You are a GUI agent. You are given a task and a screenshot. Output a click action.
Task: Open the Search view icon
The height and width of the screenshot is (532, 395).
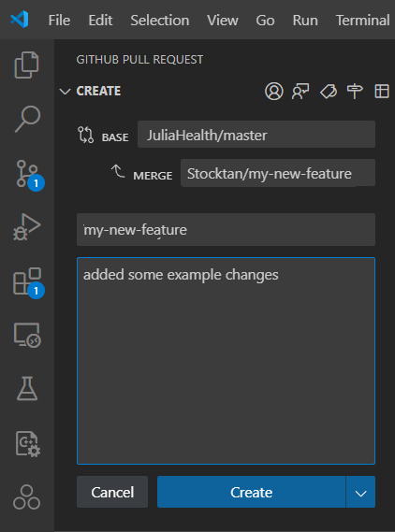point(27,119)
